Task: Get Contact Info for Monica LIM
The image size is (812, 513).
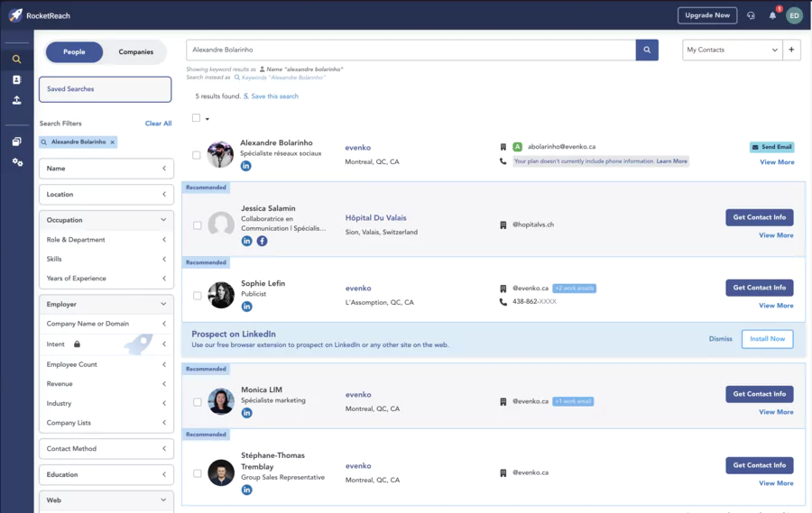Action: pos(759,394)
